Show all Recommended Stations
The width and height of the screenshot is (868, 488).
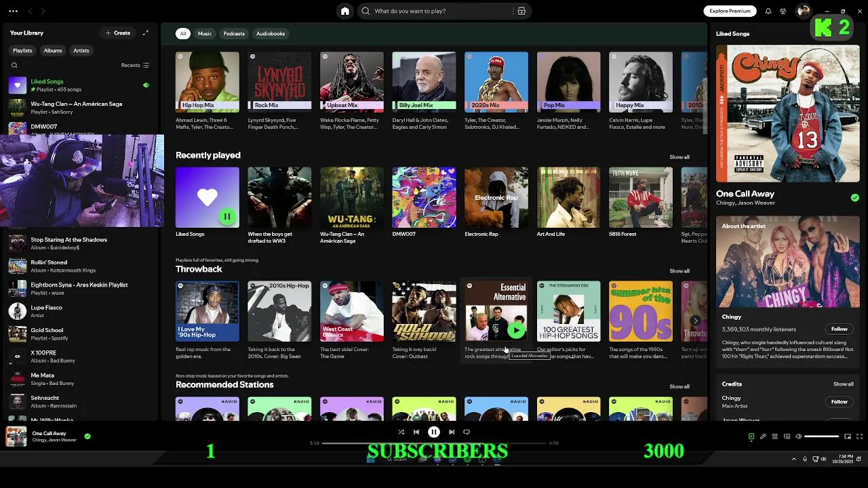coord(679,386)
